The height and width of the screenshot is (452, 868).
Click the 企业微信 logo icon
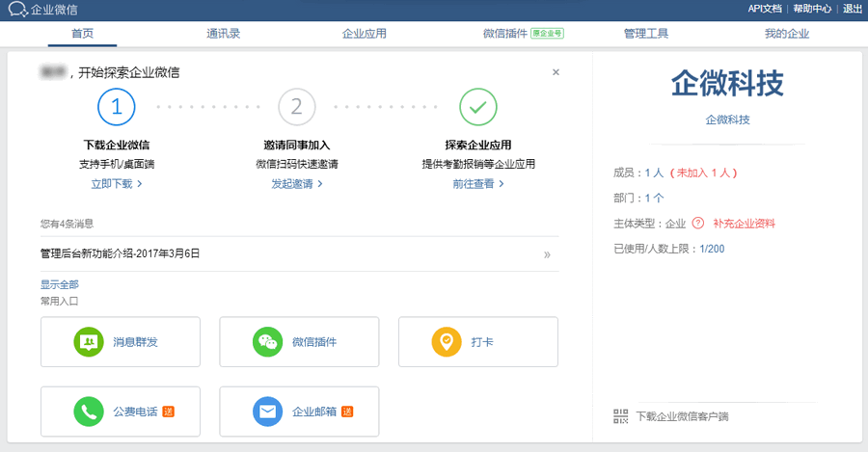(x=17, y=10)
